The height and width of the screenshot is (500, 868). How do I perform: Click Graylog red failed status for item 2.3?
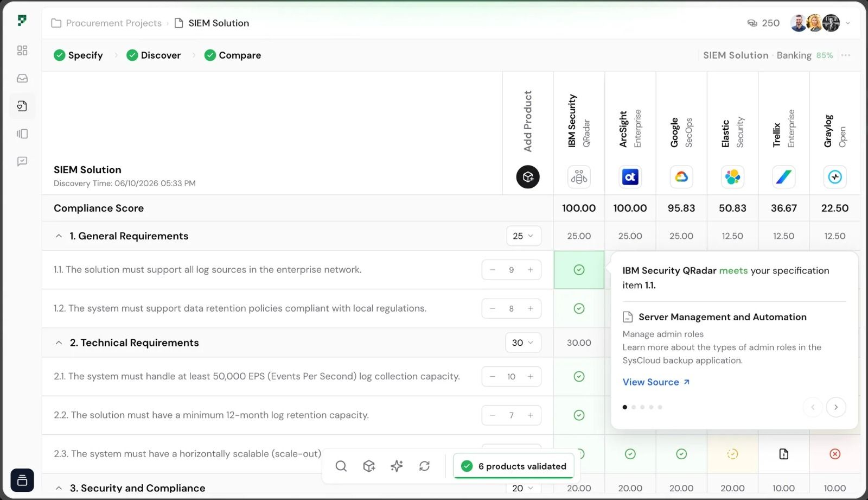(x=835, y=454)
